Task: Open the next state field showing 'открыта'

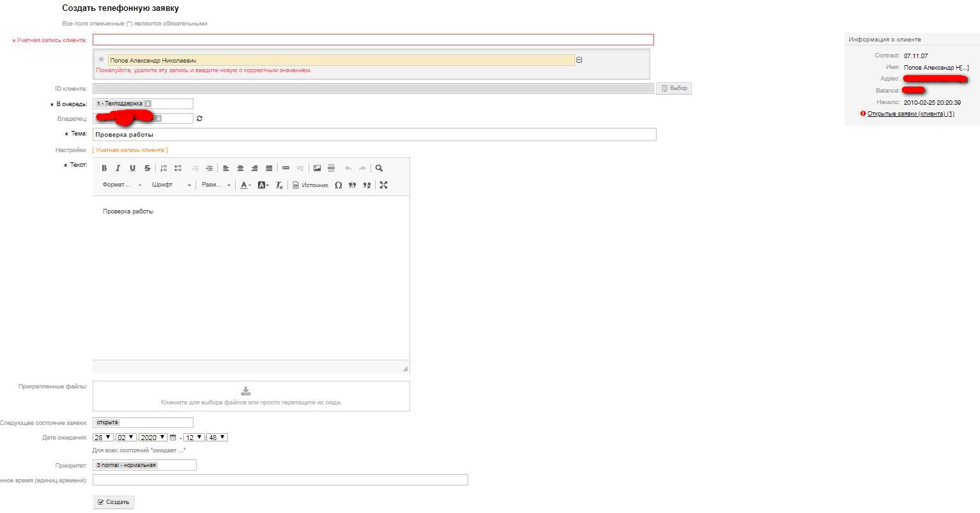Action: 142,422
